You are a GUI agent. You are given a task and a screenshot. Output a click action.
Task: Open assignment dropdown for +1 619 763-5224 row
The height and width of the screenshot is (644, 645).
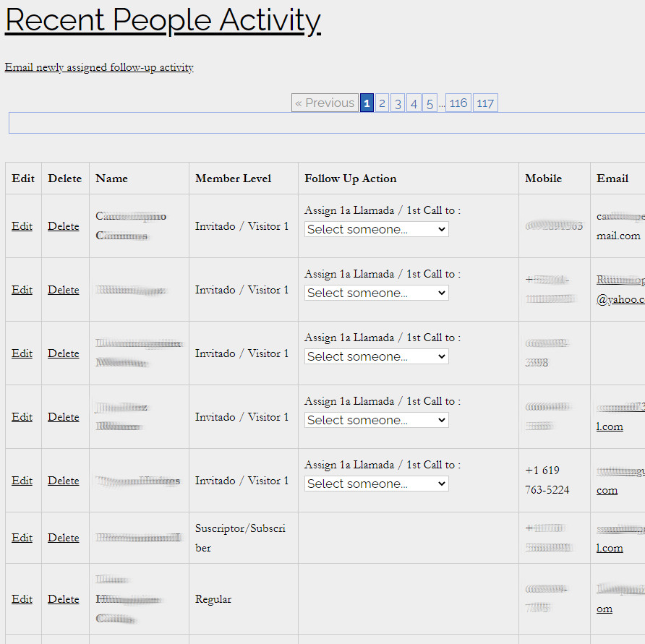coord(376,484)
